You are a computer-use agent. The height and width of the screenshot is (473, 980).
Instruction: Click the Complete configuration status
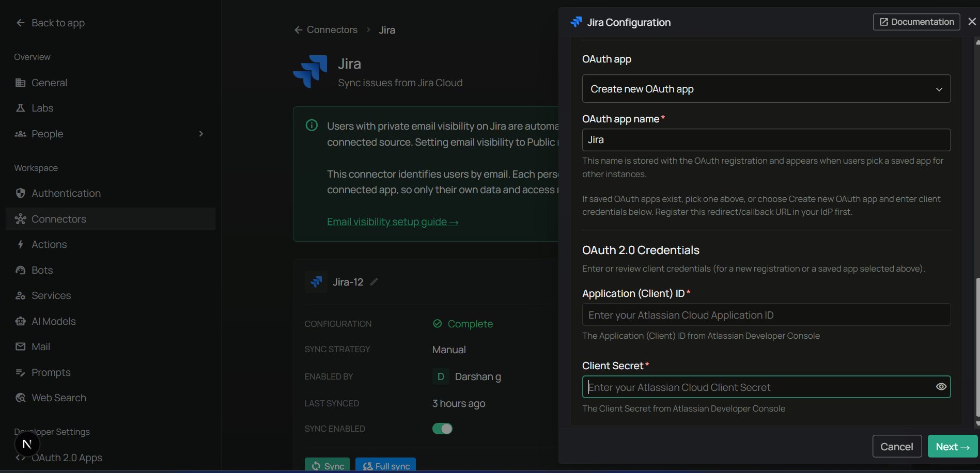tap(470, 324)
